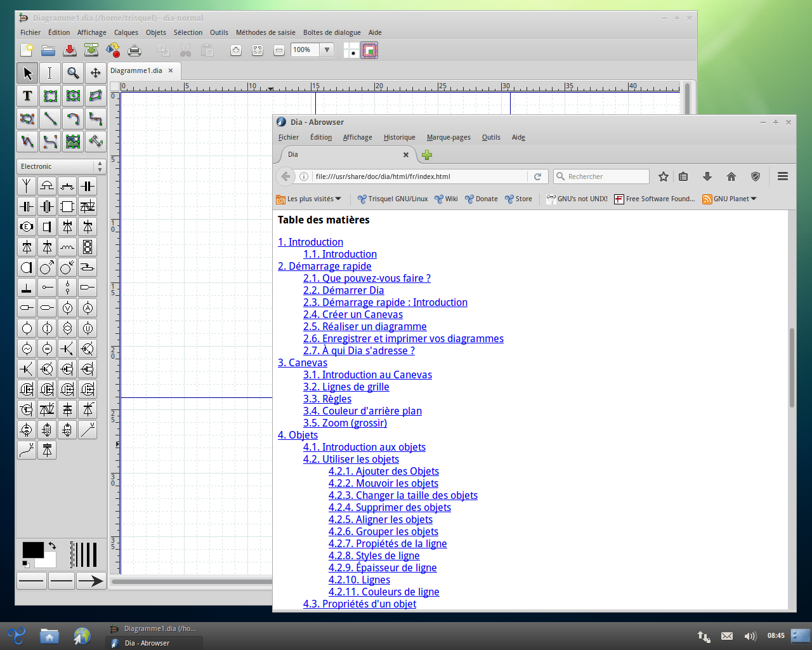Click the Abrowser URL address field
The image size is (812, 650).
click(420, 176)
